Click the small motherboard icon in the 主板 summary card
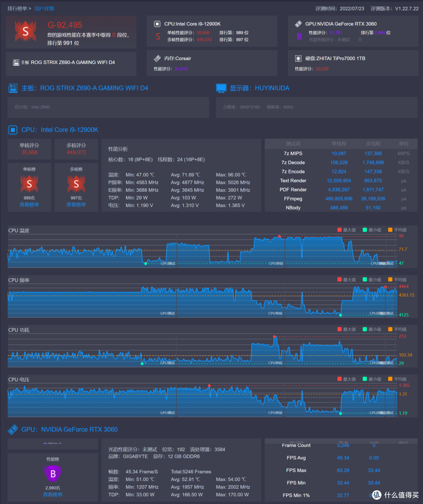The image size is (423, 504). click(16, 62)
